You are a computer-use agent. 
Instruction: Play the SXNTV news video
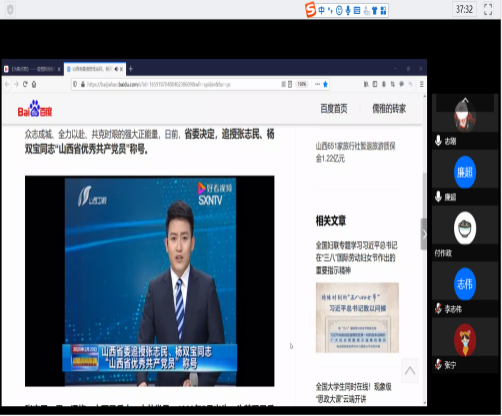(x=150, y=281)
